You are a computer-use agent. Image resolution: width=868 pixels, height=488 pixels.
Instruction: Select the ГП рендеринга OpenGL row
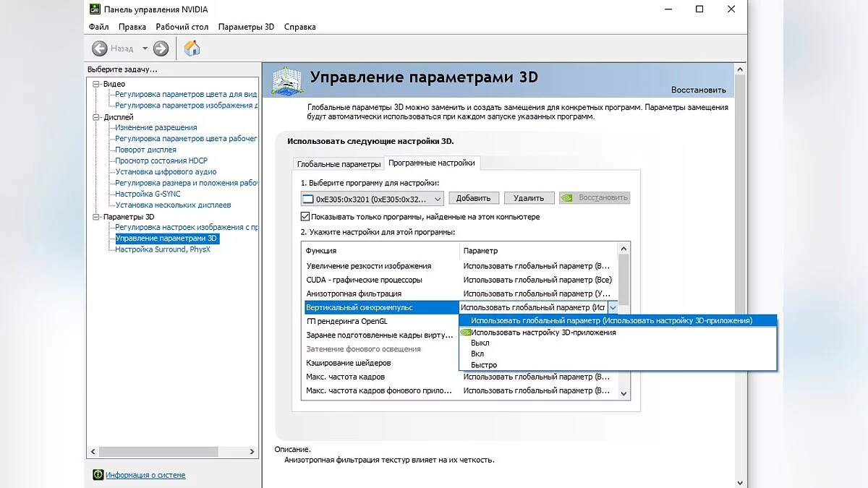(x=380, y=321)
